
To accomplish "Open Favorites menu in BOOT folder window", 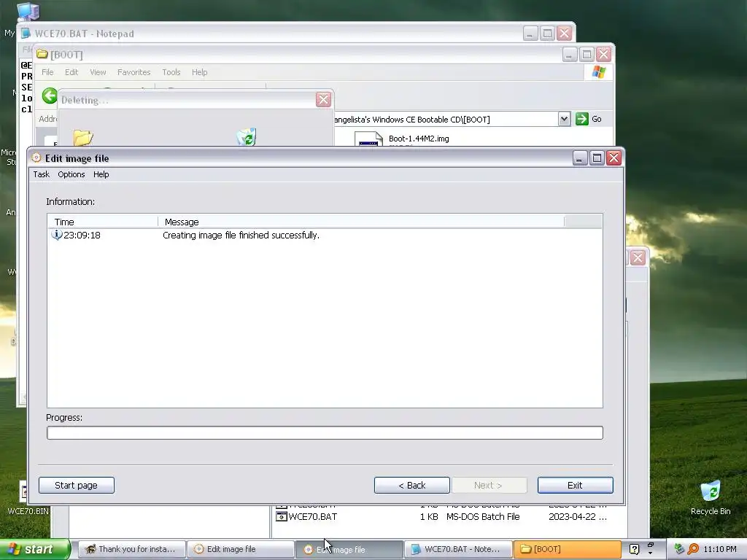I will (134, 72).
